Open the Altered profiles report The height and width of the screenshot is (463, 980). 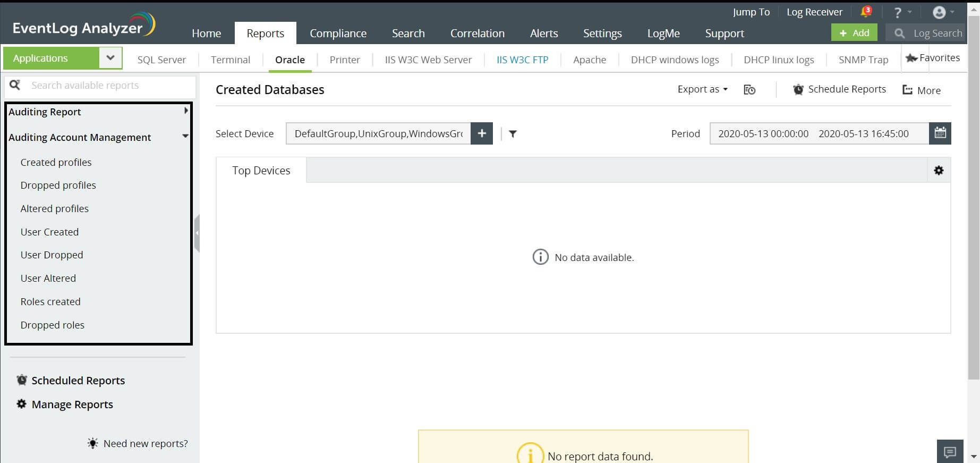click(54, 208)
